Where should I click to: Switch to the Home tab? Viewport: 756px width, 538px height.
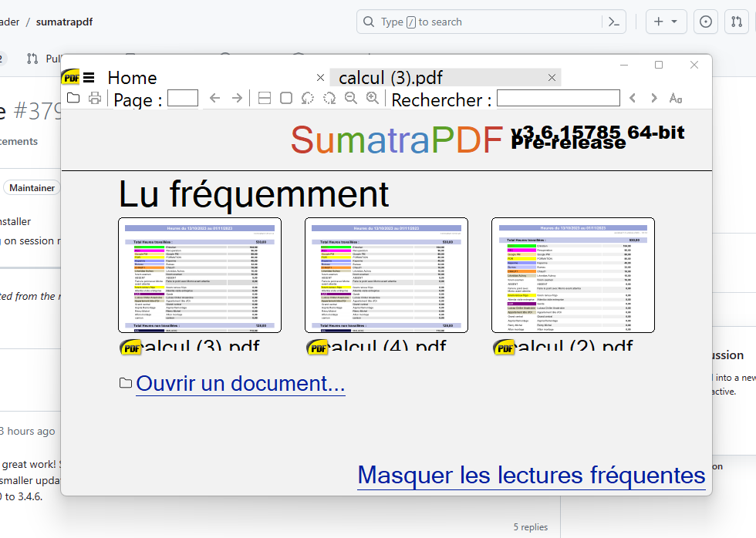pos(132,77)
